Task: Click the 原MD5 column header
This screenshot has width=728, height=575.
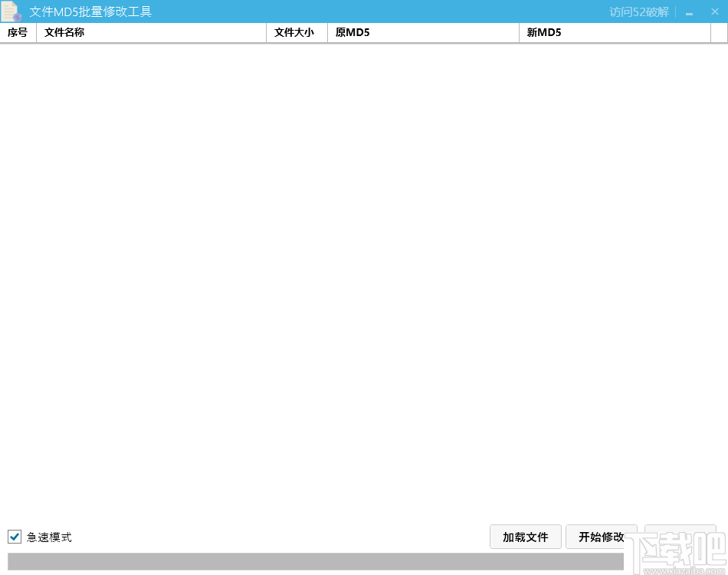Action: tap(353, 32)
